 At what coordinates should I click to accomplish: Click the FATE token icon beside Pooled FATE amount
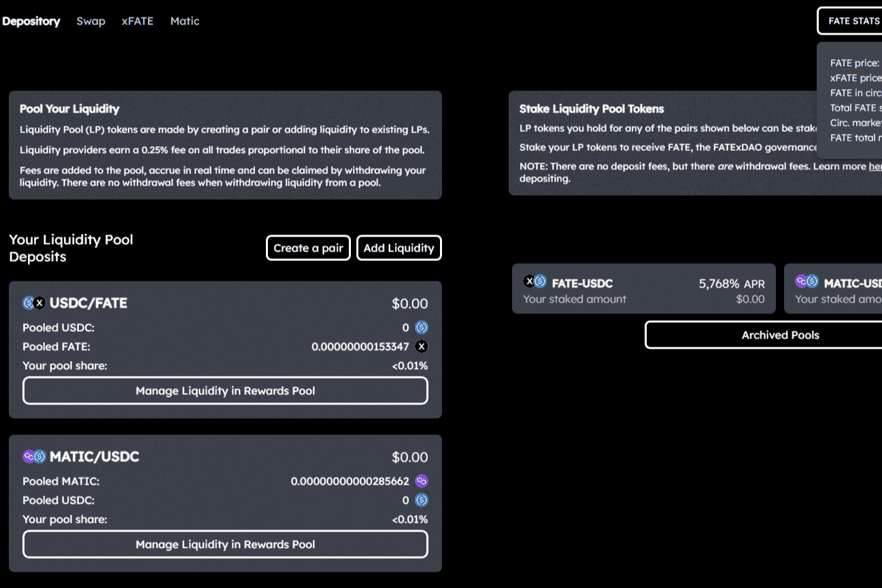pyautogui.click(x=421, y=347)
